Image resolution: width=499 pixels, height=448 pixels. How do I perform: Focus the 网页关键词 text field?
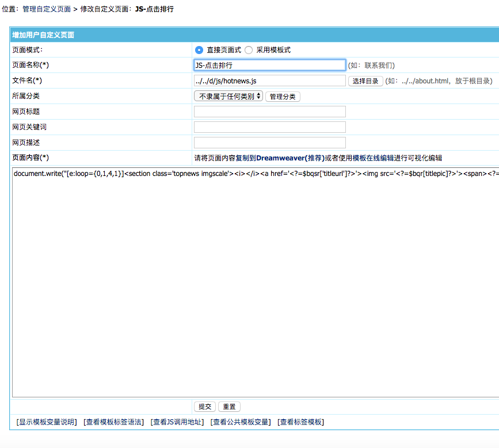coord(269,127)
